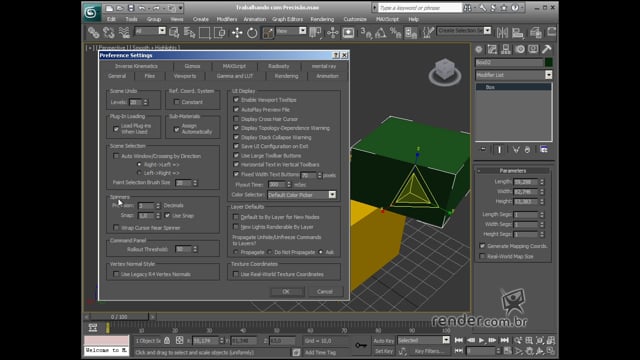
Task: Click Go to End playback button
Action: (x=504, y=340)
